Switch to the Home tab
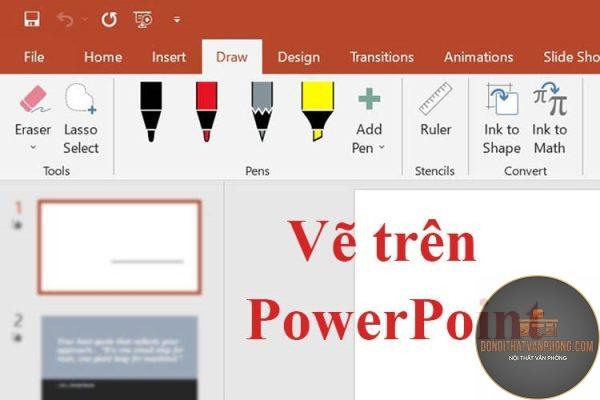 click(103, 57)
